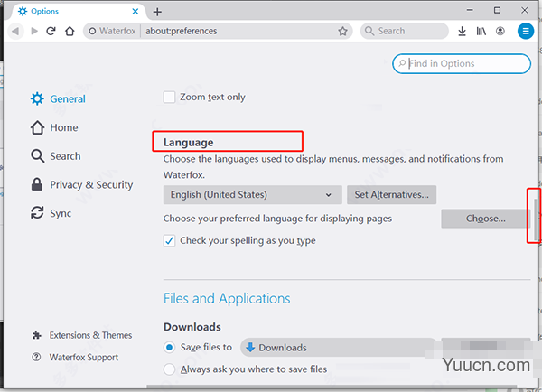Open the downloads toolbar icon
Image resolution: width=542 pixels, height=392 pixels.
coord(462,31)
